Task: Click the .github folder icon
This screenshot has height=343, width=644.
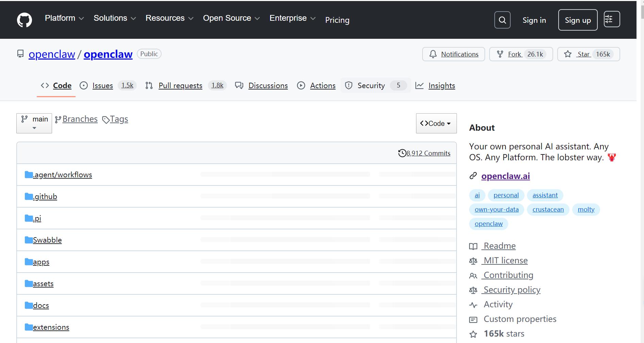Action: [29, 196]
